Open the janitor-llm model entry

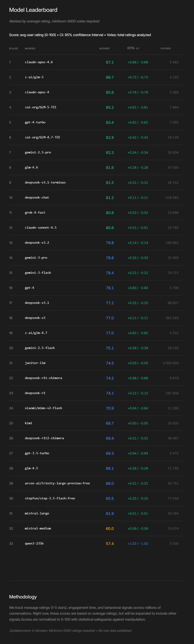pos(35,363)
